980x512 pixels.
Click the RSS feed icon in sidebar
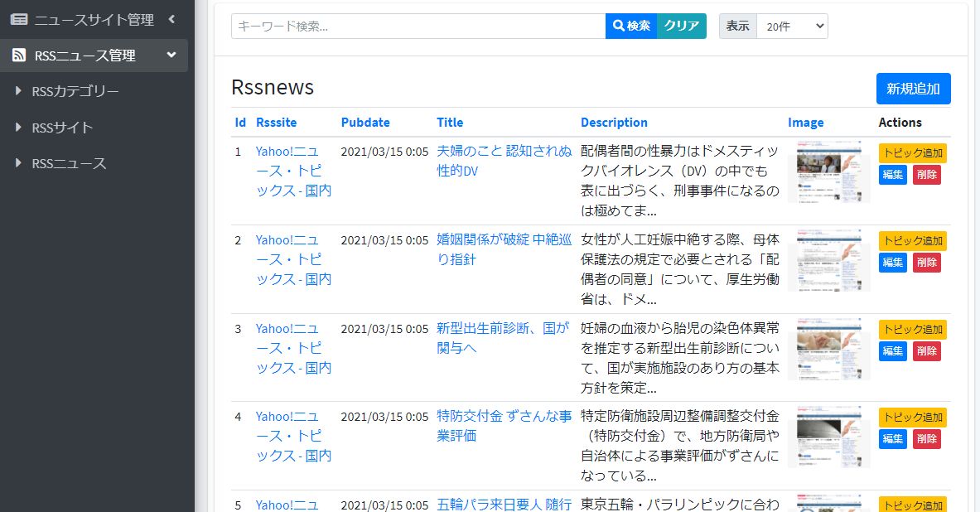(x=18, y=56)
